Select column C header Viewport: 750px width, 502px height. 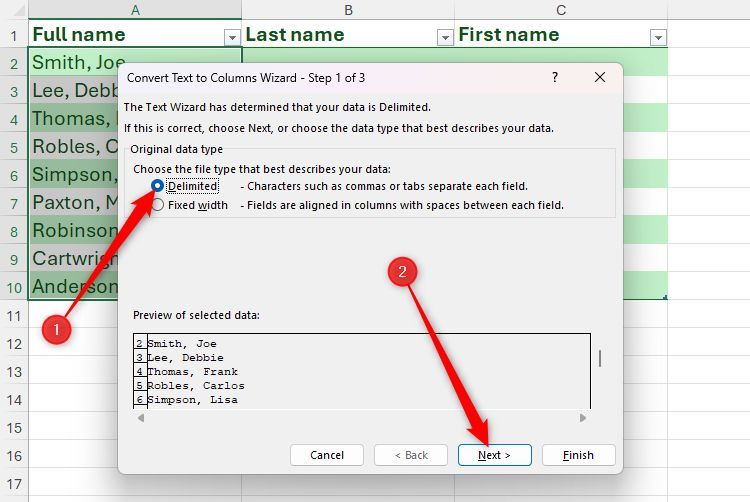click(x=561, y=10)
